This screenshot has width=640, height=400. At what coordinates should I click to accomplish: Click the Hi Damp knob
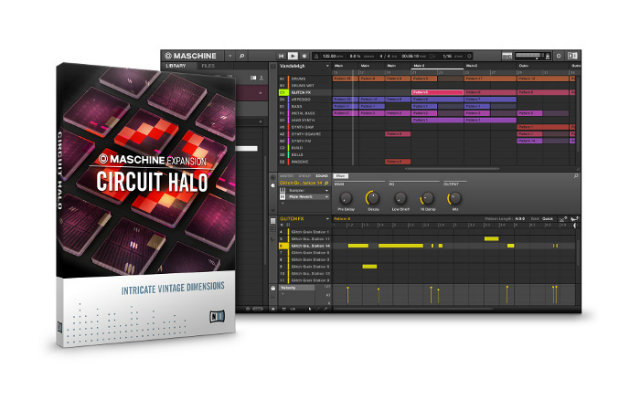427,198
